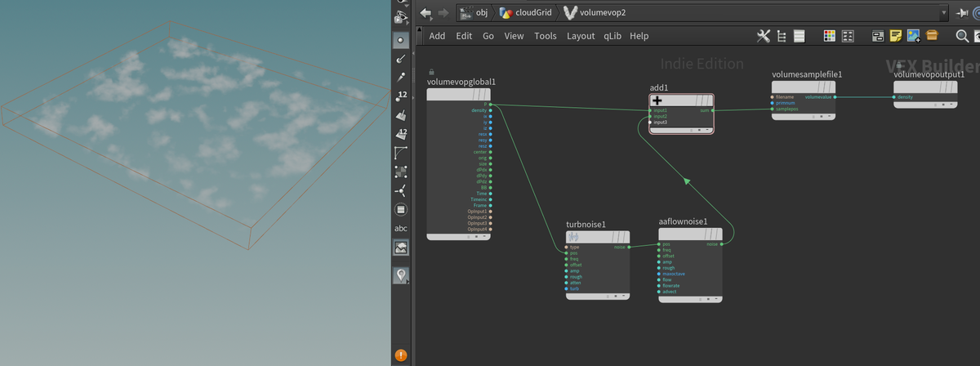This screenshot has height=366, width=980.
Task: Click the magnifier find node icon
Action: pos(962,36)
